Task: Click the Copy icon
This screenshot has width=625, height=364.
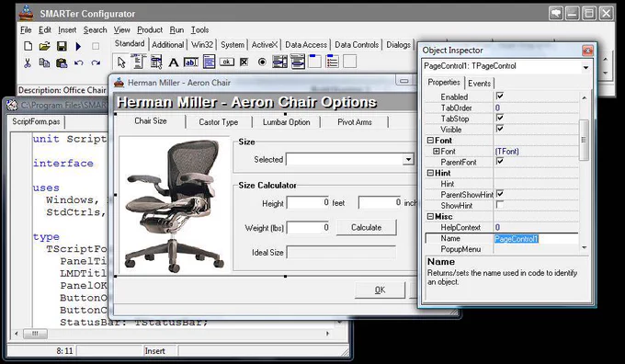Action: pos(44,63)
